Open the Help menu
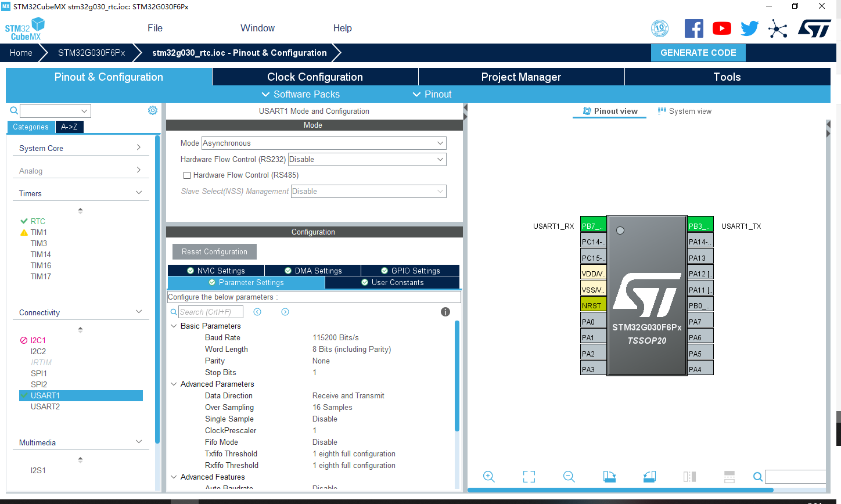This screenshot has width=841, height=504. (x=342, y=28)
